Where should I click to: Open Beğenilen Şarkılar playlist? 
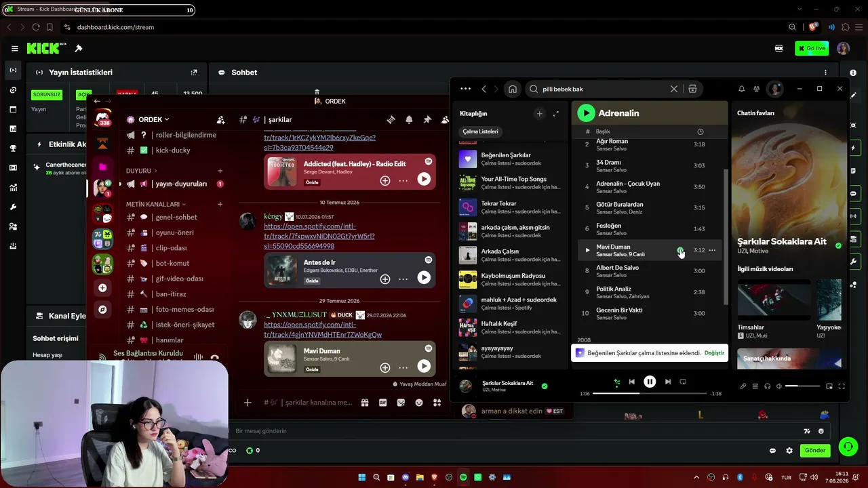point(511,159)
